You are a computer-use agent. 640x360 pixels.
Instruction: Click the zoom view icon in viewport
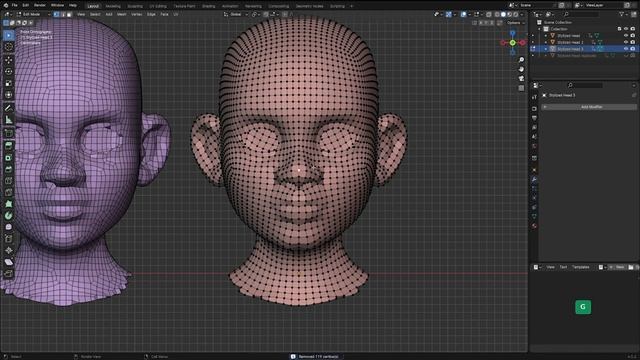(521, 60)
